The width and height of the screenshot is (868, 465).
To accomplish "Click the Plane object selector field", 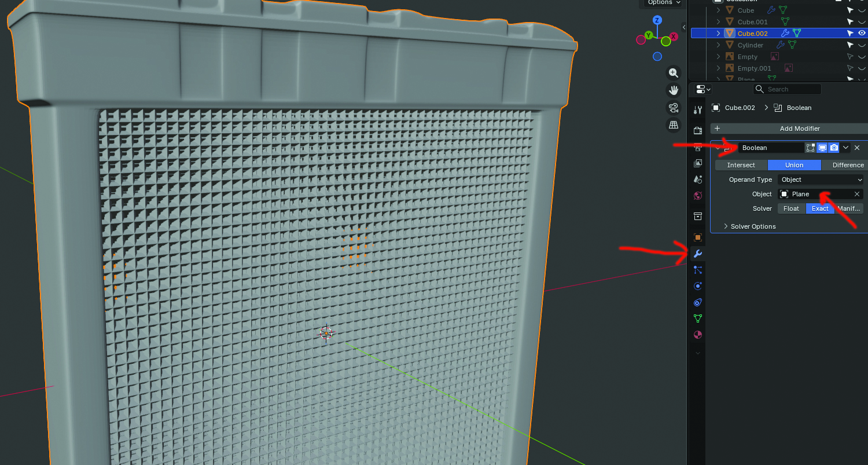I will [815, 194].
